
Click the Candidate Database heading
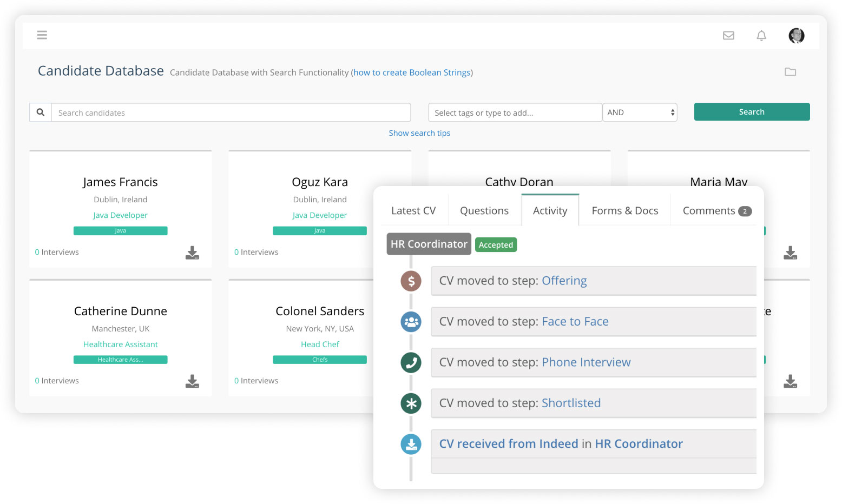click(x=101, y=71)
